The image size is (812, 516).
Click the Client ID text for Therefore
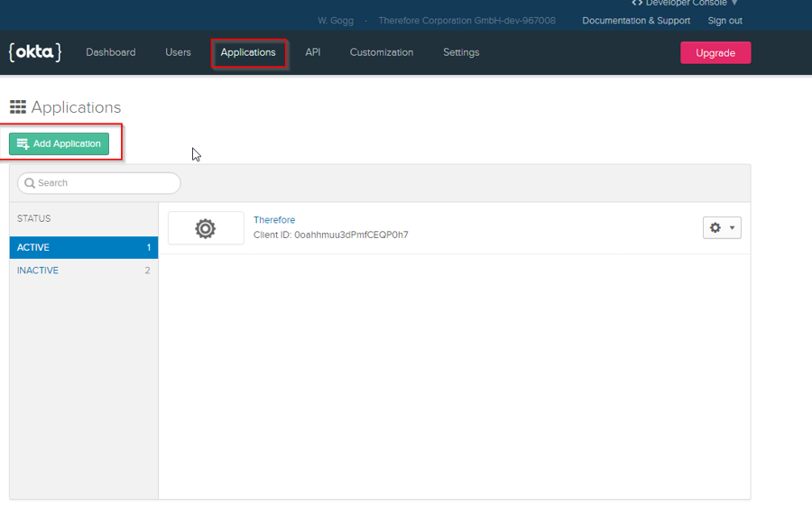point(330,235)
